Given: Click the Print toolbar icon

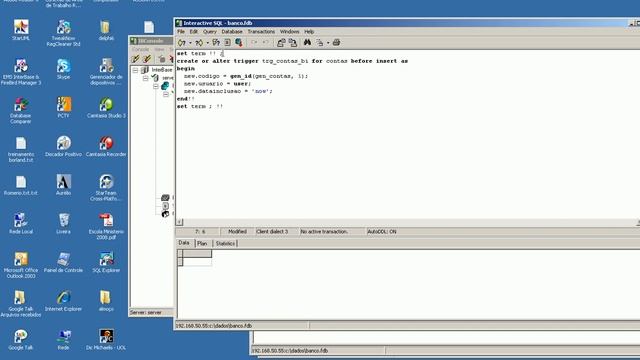Looking at the screenshot, I should tap(336, 42).
